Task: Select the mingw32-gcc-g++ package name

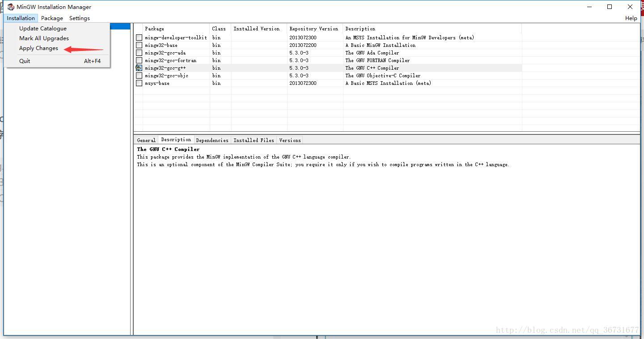Action: (x=165, y=68)
